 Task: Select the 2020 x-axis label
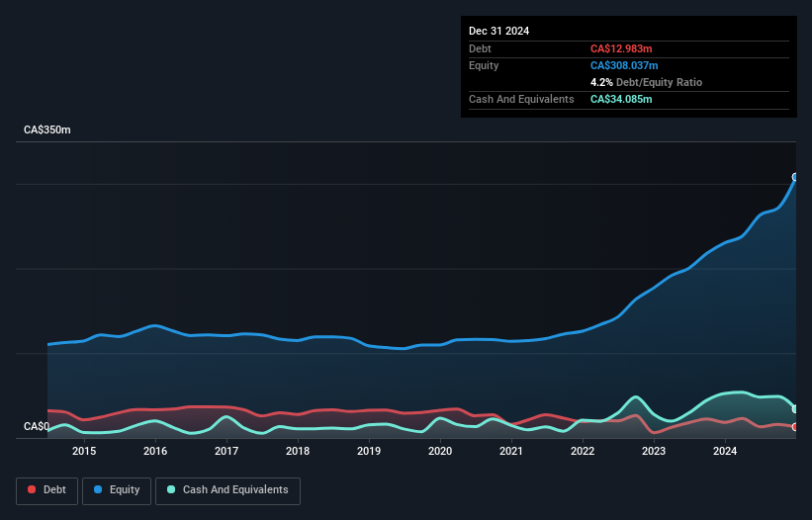[440, 451]
